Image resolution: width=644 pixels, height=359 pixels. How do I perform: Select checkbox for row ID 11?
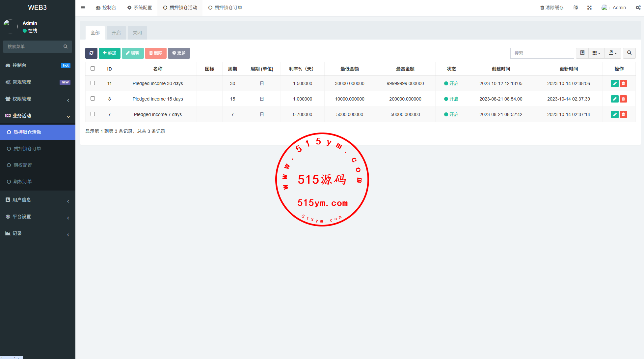(93, 83)
